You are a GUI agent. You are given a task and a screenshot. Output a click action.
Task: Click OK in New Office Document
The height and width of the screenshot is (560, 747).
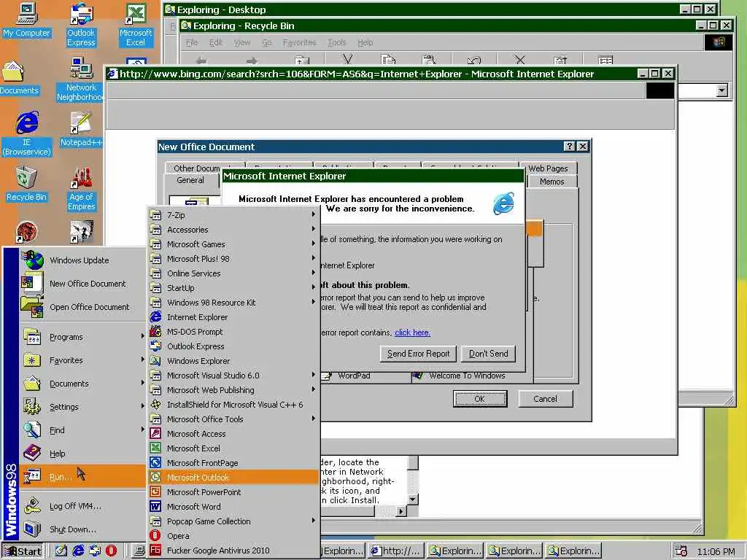pyautogui.click(x=480, y=399)
